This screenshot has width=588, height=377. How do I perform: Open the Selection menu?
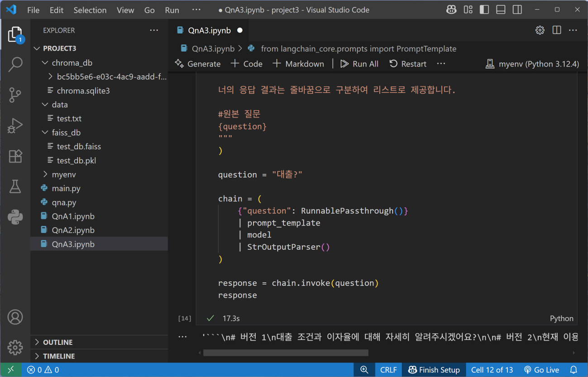pyautogui.click(x=90, y=10)
